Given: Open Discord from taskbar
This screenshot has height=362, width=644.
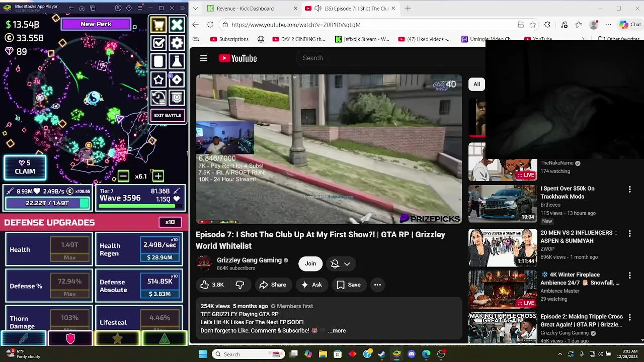Looking at the screenshot, I should click(x=412, y=354).
